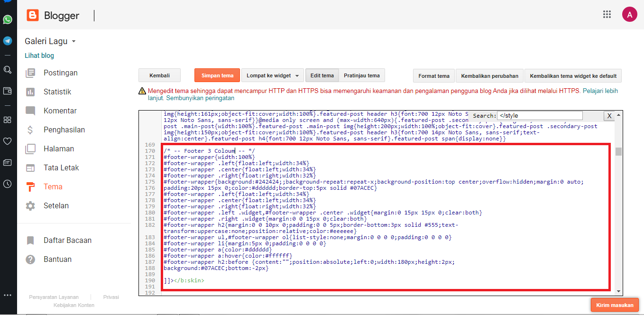
Task: Click the yellow warning triangle icon
Action: (x=142, y=91)
